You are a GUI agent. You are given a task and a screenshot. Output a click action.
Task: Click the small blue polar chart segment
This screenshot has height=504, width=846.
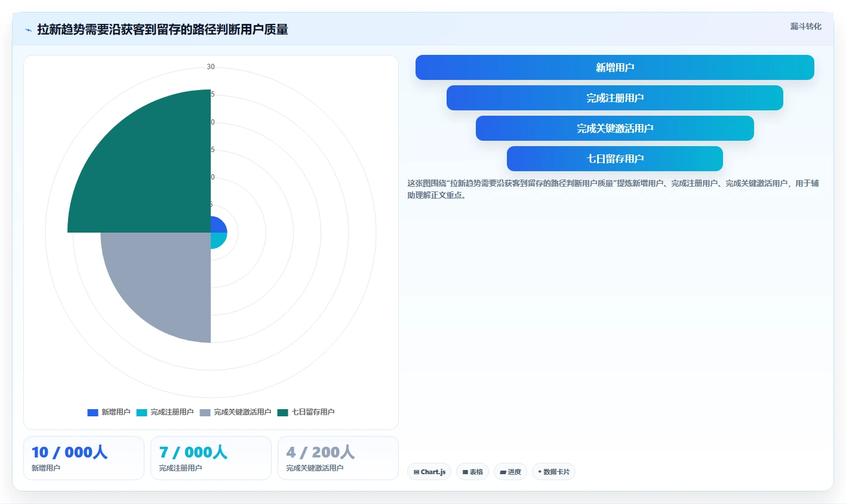[x=217, y=226]
